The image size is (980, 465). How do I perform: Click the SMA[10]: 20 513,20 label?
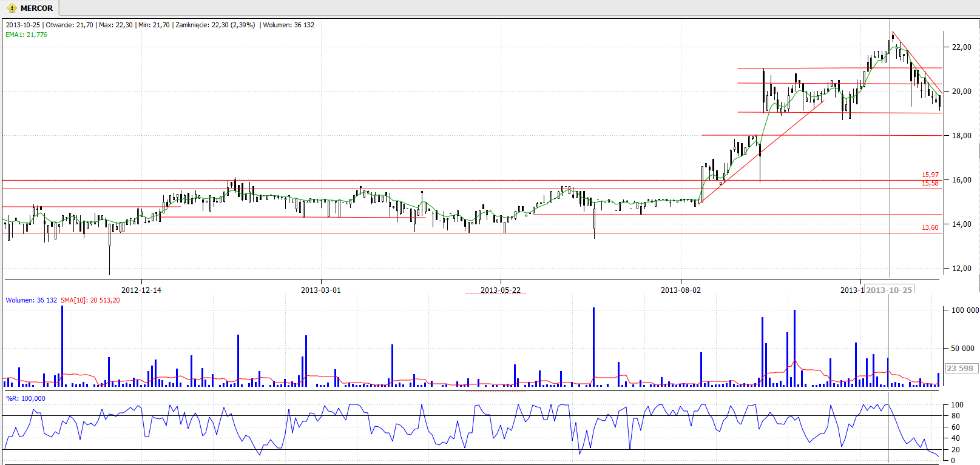(x=90, y=300)
